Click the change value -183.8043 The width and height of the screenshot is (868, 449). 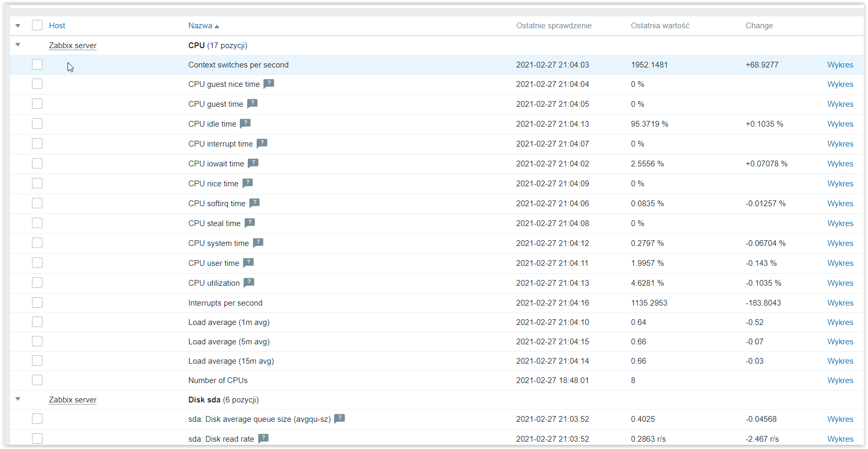click(763, 303)
